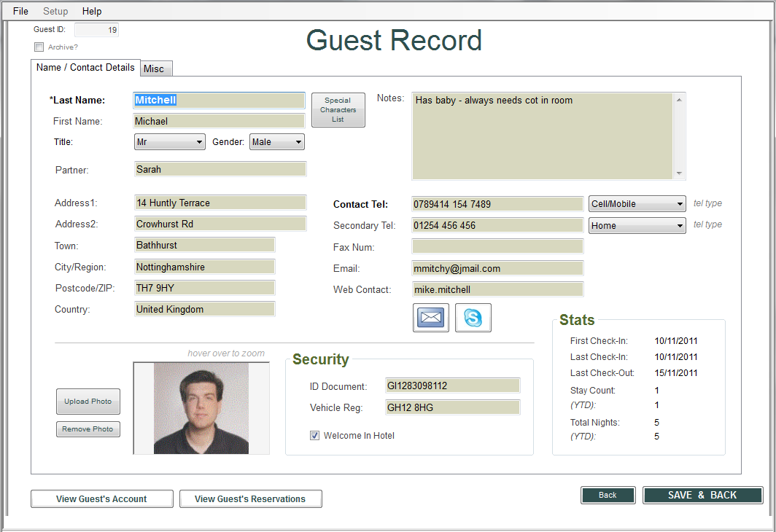
Task: Switch to the Misc tab
Action: pos(154,69)
